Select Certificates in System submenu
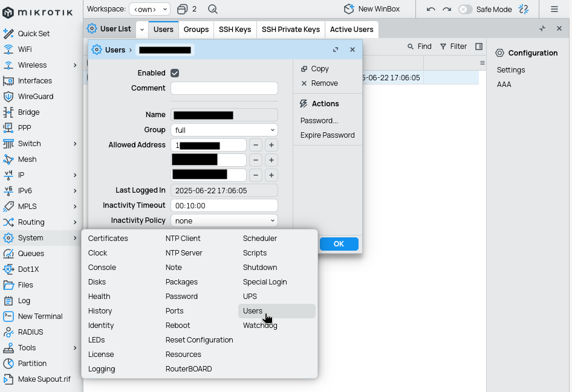Image resolution: width=572 pixels, height=392 pixels. 108,238
